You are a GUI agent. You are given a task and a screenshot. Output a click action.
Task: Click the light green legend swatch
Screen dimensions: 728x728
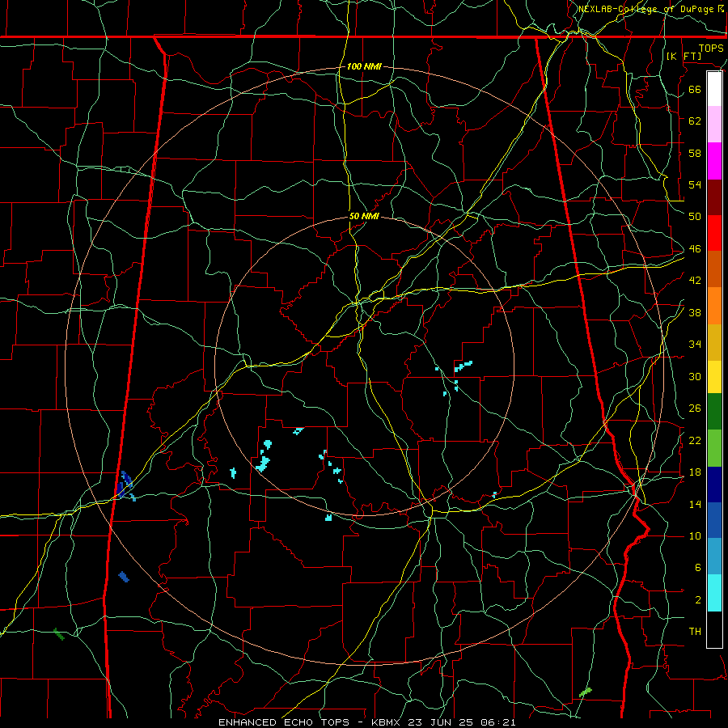pyautogui.click(x=714, y=448)
